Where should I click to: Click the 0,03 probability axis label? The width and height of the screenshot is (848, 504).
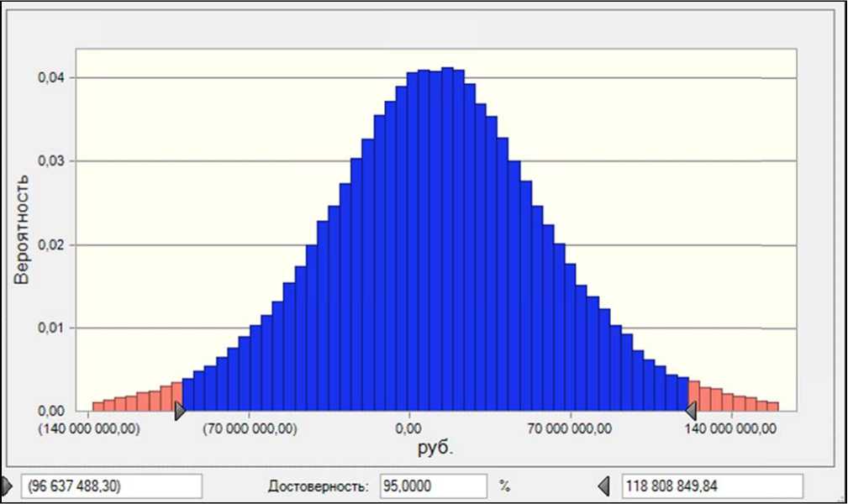50,161
